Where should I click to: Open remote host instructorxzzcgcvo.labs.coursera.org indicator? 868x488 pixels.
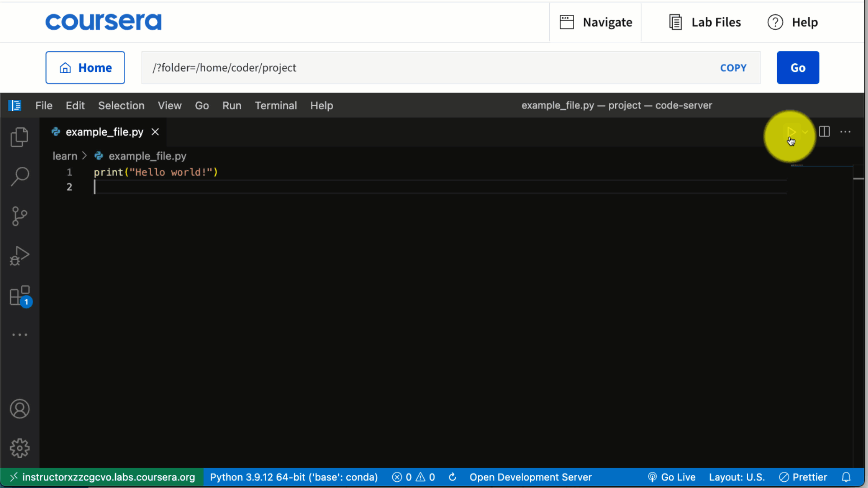(102, 477)
